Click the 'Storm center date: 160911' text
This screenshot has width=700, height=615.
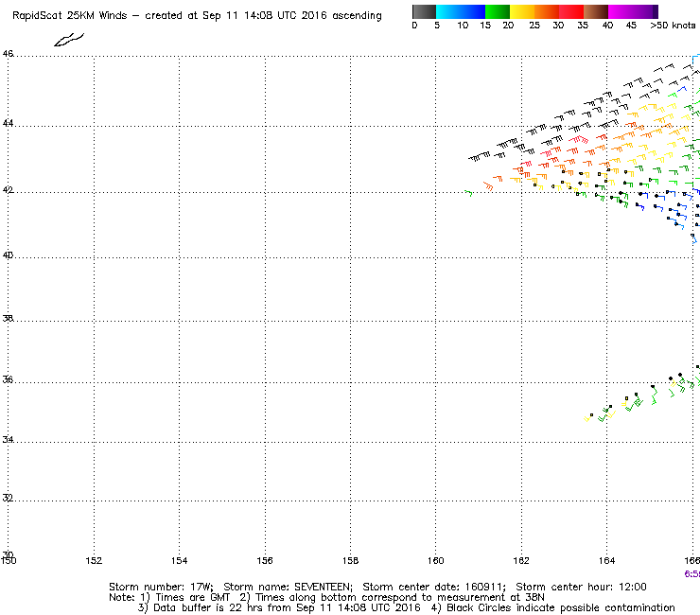(x=434, y=587)
